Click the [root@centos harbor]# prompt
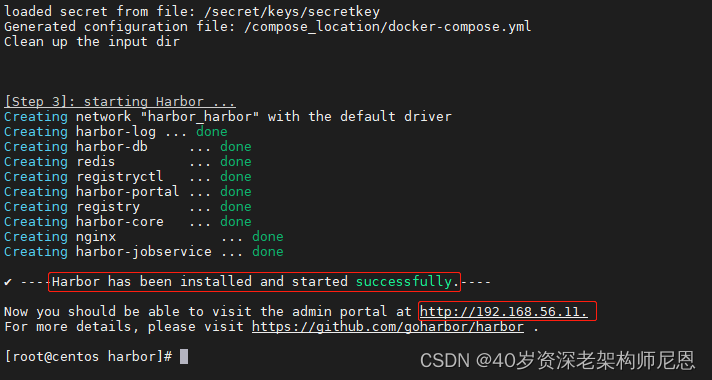The width and height of the screenshot is (712, 380). pyautogui.click(x=88, y=357)
